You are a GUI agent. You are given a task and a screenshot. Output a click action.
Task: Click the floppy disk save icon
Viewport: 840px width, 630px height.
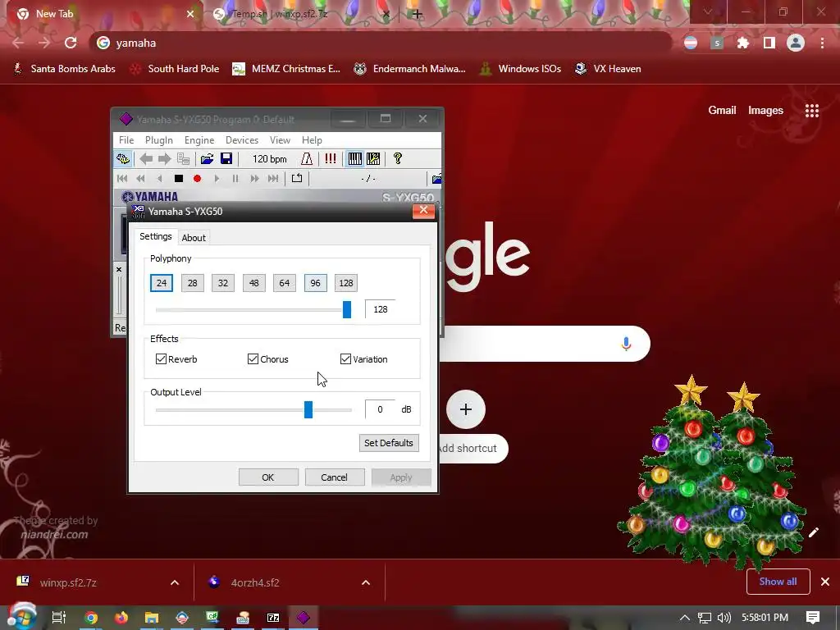point(226,159)
